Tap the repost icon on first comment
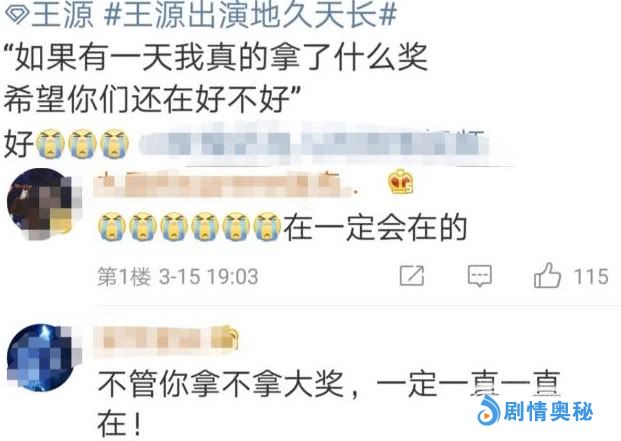This screenshot has height=441, width=621. click(411, 276)
